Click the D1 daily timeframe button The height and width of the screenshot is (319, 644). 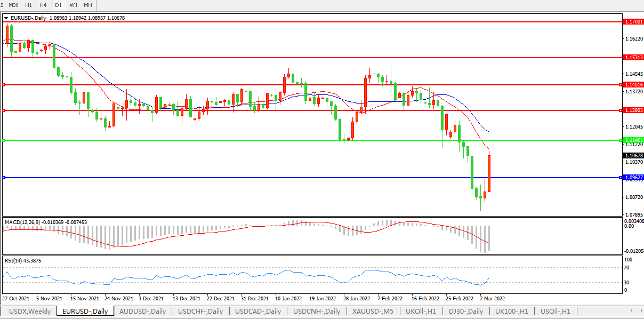(x=59, y=5)
